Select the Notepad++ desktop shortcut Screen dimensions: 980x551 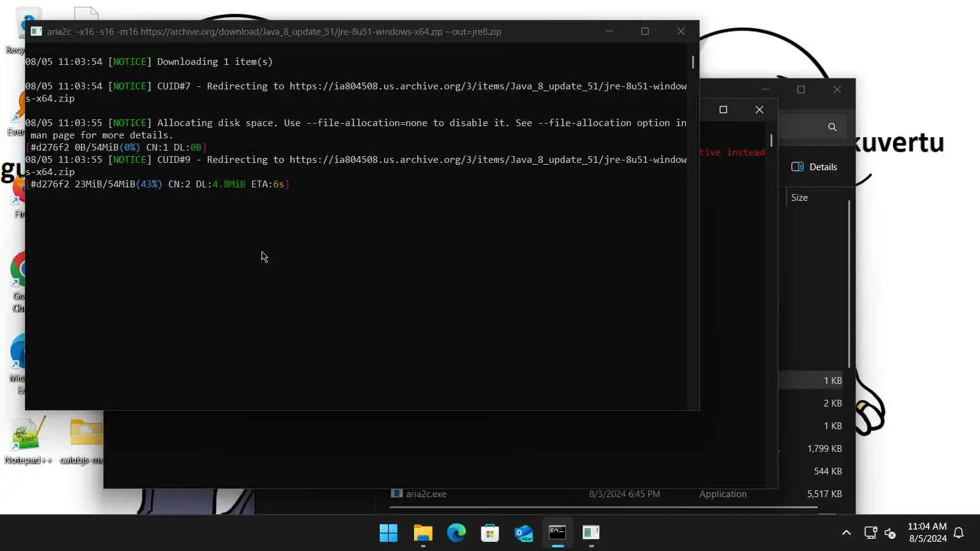pos(28,441)
